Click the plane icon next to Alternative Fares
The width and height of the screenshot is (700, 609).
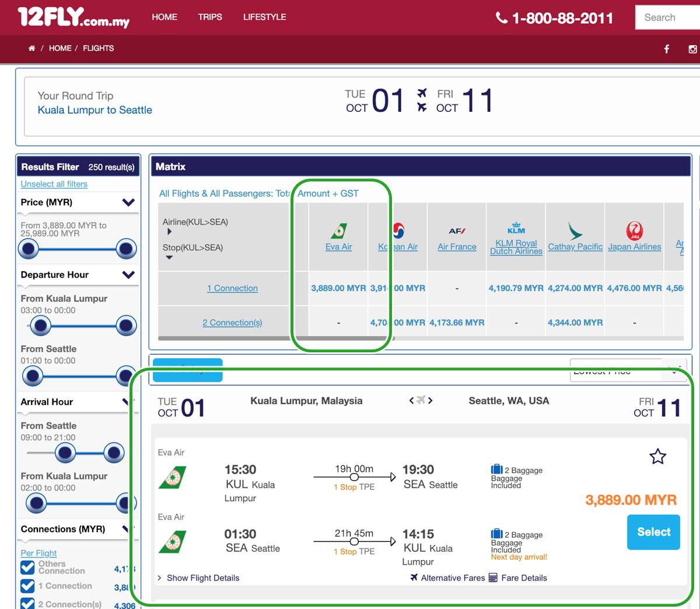click(414, 577)
